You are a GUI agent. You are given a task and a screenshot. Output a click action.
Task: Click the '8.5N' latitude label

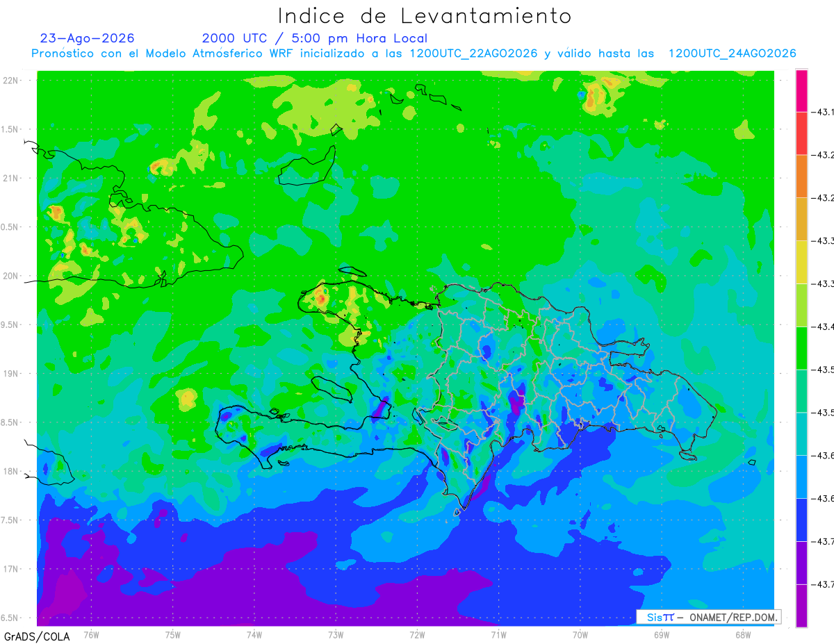click(x=9, y=422)
